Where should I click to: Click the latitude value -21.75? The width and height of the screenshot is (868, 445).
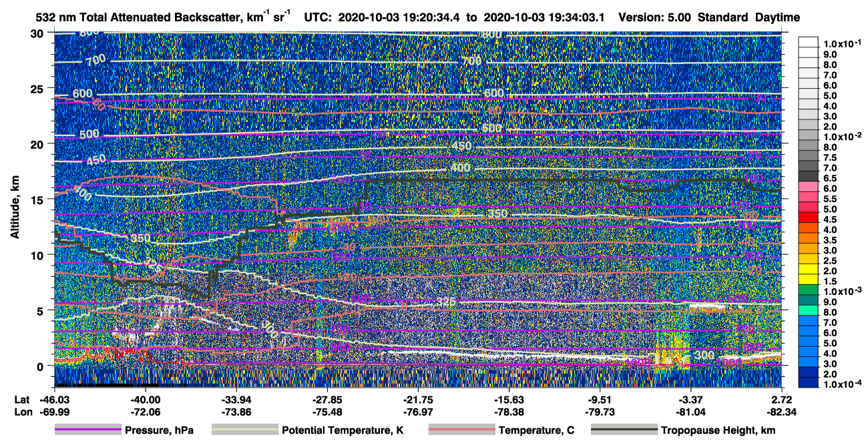click(418, 400)
